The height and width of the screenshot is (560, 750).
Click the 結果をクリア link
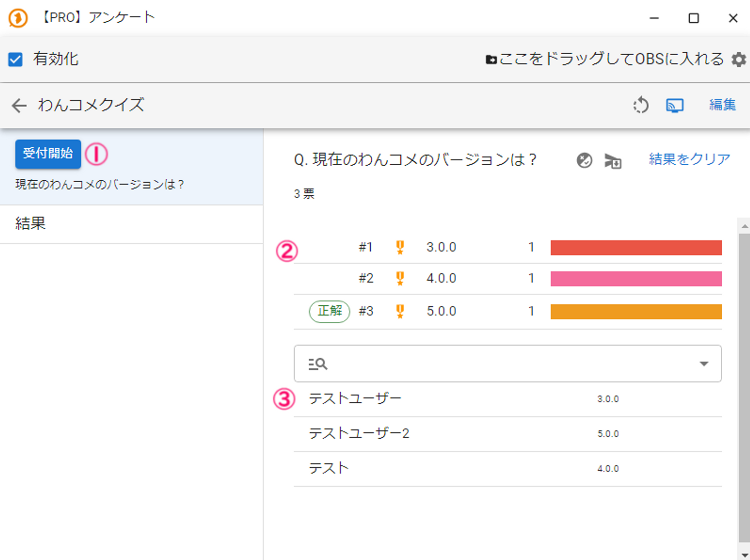[689, 159]
